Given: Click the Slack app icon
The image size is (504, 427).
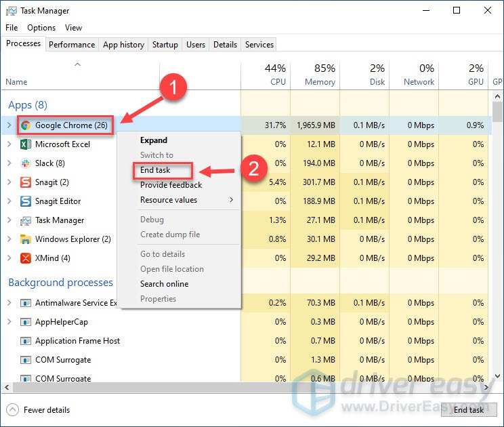Looking at the screenshot, I should click(26, 163).
